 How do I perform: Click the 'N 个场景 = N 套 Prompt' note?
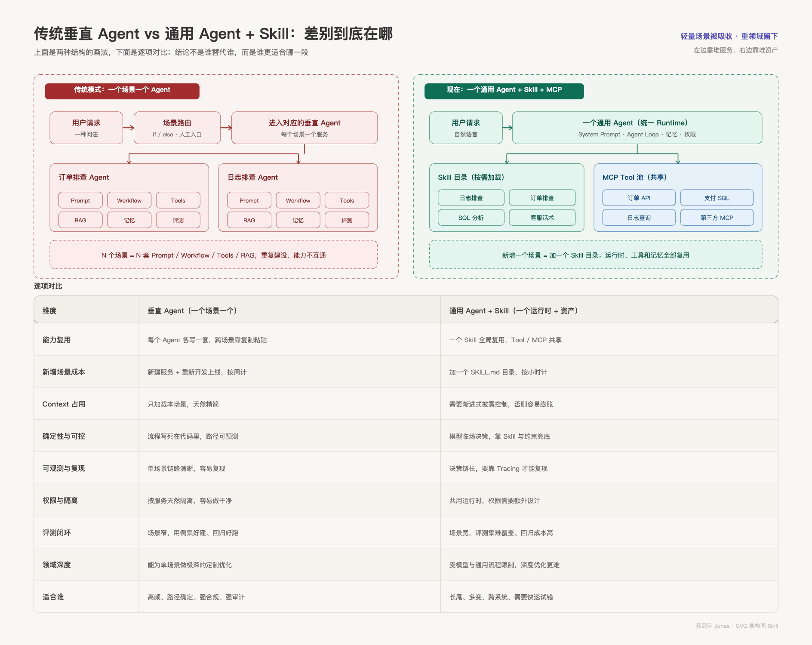tap(214, 255)
